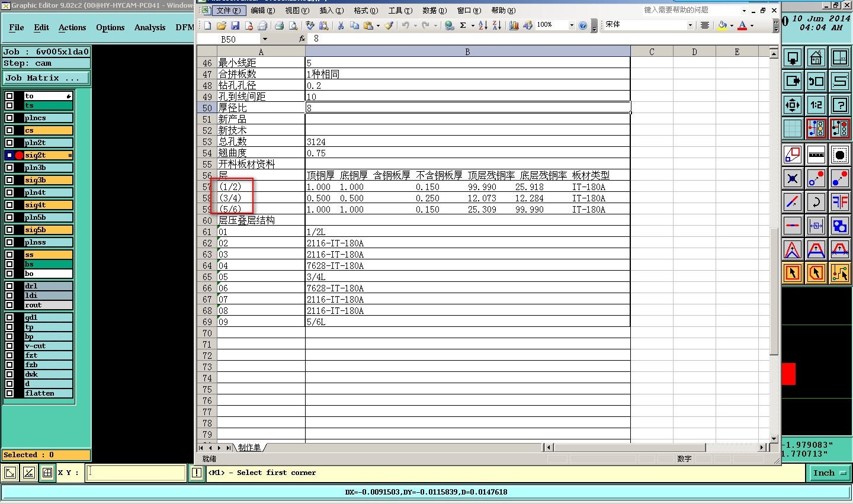The image size is (853, 504).
Task: Toggle checkbox for layer sig2t
Action: [9, 155]
